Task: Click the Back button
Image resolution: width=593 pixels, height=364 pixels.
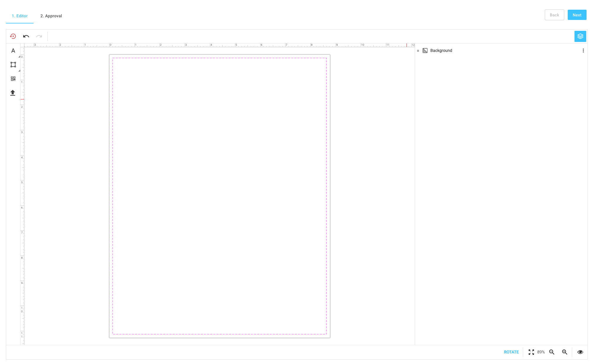Action: [x=554, y=15]
